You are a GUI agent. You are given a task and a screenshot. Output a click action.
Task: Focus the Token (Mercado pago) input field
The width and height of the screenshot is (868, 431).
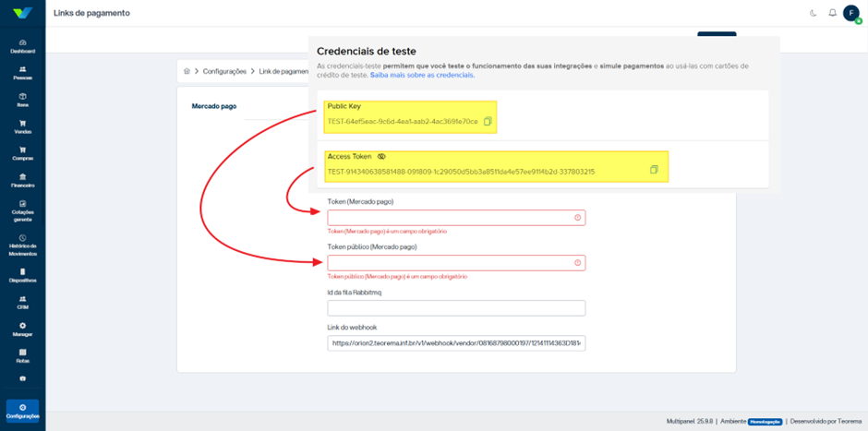click(x=456, y=218)
